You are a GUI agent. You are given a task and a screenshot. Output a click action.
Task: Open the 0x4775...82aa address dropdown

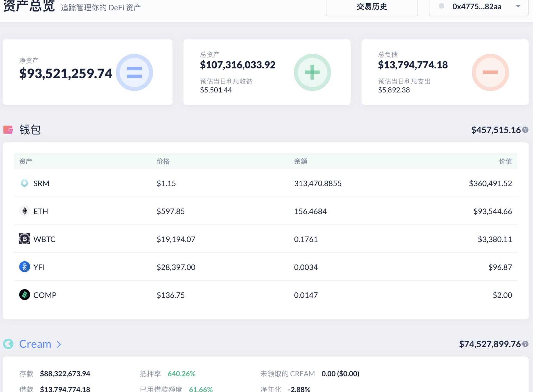[x=477, y=7]
